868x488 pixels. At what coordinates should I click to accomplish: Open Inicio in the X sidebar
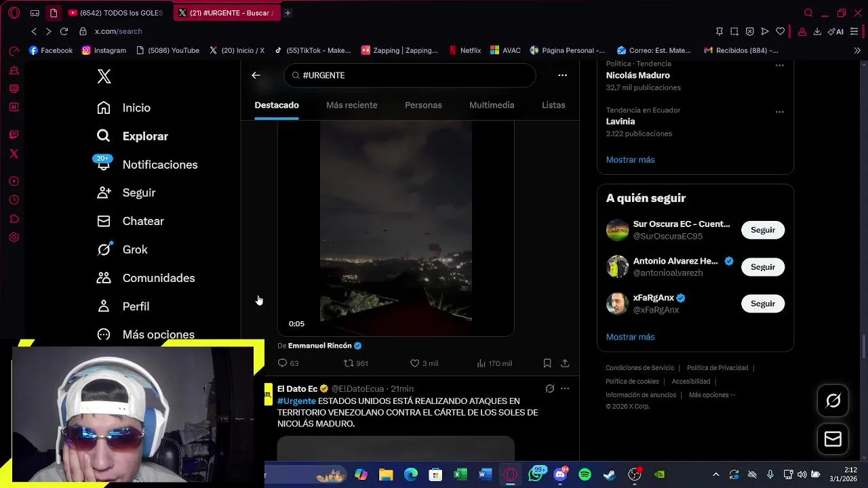tap(123, 108)
